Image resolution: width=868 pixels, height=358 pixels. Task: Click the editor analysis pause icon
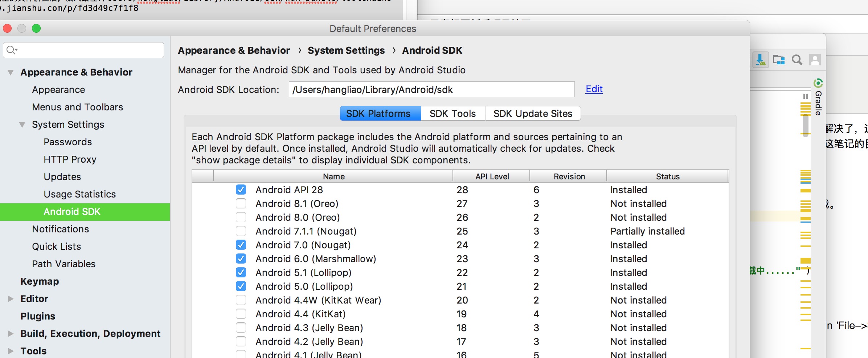point(806,96)
